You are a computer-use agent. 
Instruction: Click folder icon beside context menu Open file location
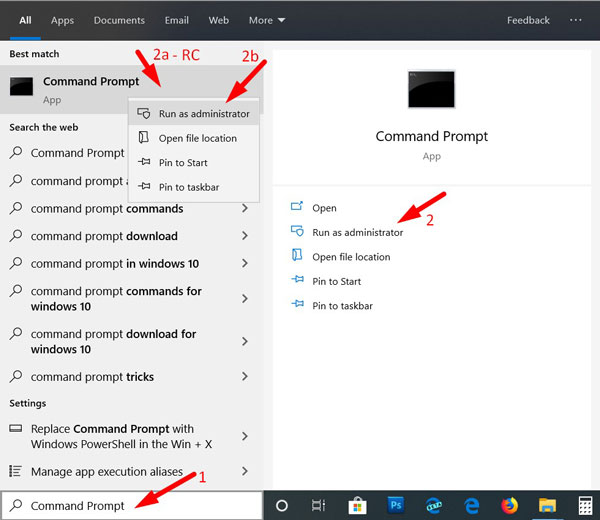pyautogui.click(x=143, y=137)
